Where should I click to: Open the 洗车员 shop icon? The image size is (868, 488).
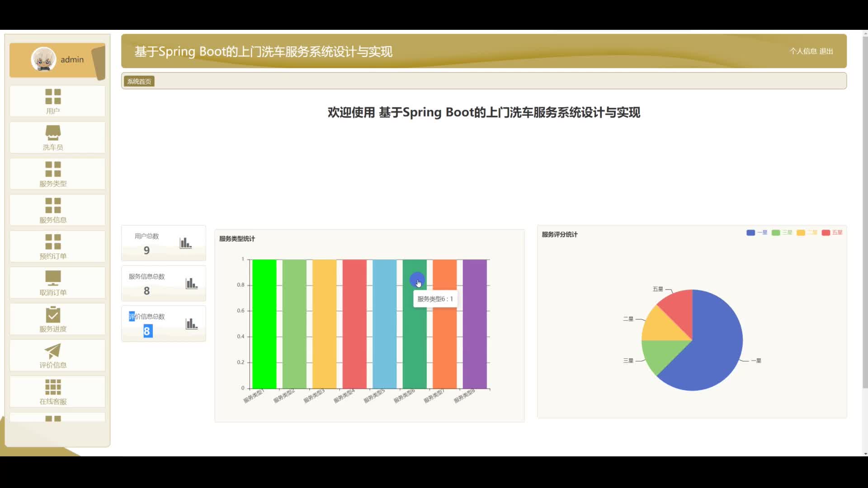point(53,133)
